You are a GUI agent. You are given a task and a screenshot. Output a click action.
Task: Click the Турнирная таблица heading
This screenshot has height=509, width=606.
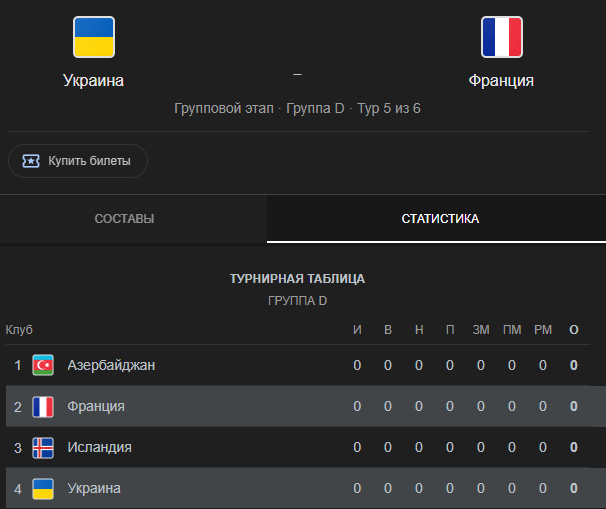pos(297,279)
